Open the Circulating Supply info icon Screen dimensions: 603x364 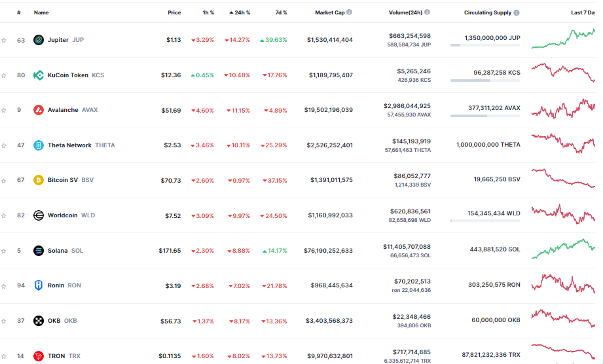coord(517,12)
